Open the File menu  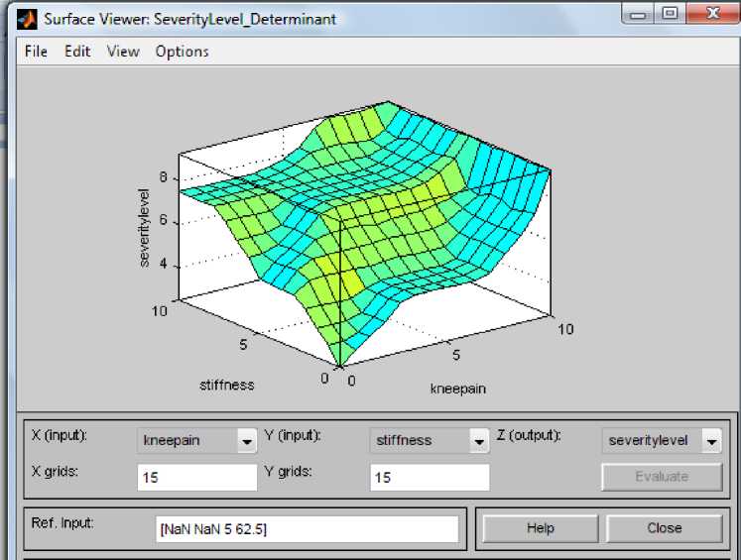point(36,51)
